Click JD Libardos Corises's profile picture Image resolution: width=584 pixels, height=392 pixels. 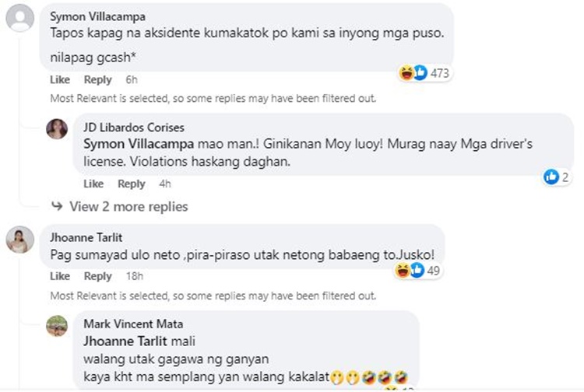57,128
